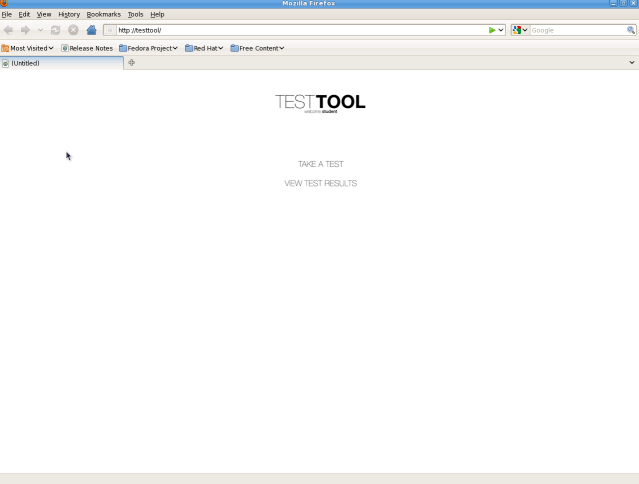This screenshot has width=639, height=484.
Task: Click the Release Notes bookmark
Action: [87, 48]
